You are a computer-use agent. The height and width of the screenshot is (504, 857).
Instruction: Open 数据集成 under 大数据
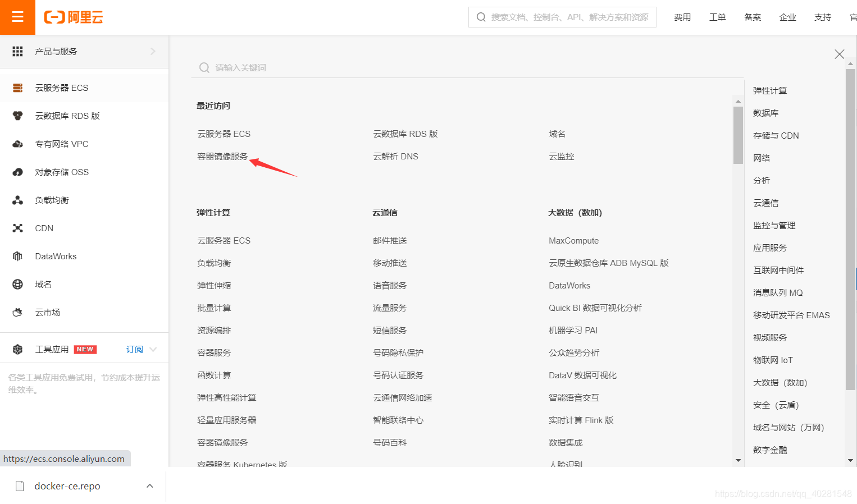point(566,442)
